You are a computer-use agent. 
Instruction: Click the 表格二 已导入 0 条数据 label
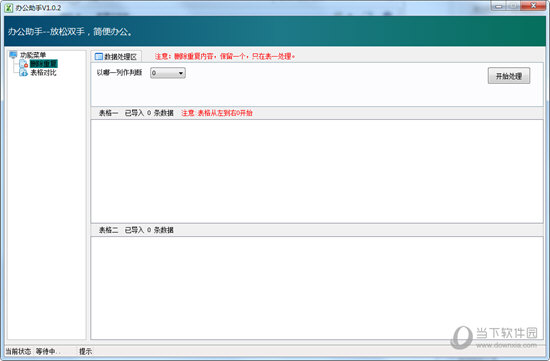pos(136,230)
